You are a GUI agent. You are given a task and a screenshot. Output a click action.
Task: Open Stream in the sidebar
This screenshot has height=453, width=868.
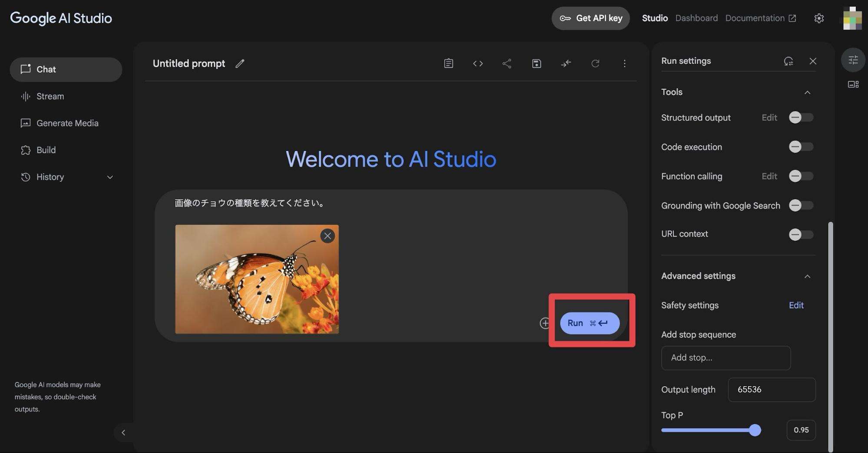pyautogui.click(x=66, y=96)
